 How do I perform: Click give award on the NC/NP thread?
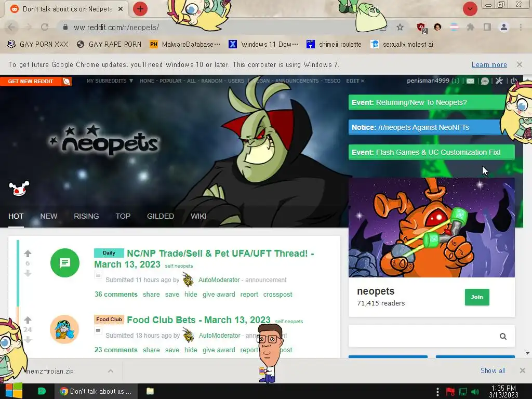[x=219, y=294]
